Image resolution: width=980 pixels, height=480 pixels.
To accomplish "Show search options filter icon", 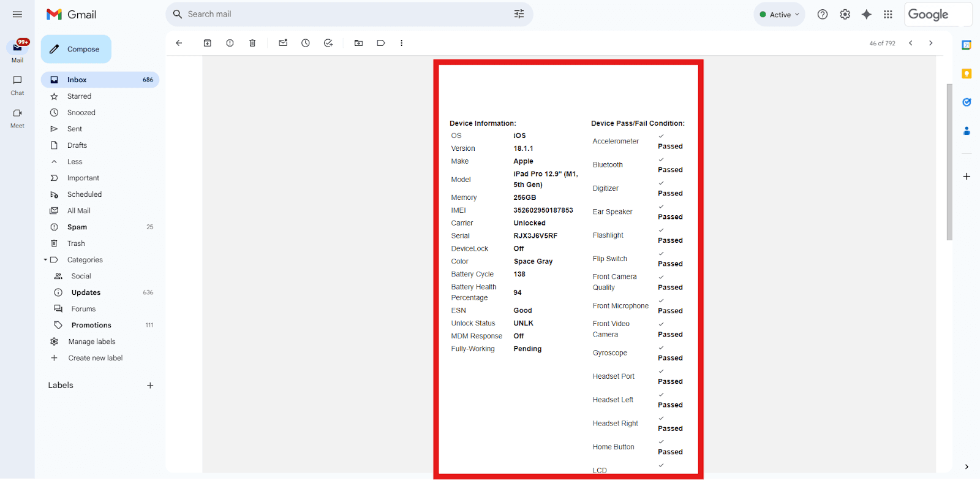I will click(x=519, y=14).
